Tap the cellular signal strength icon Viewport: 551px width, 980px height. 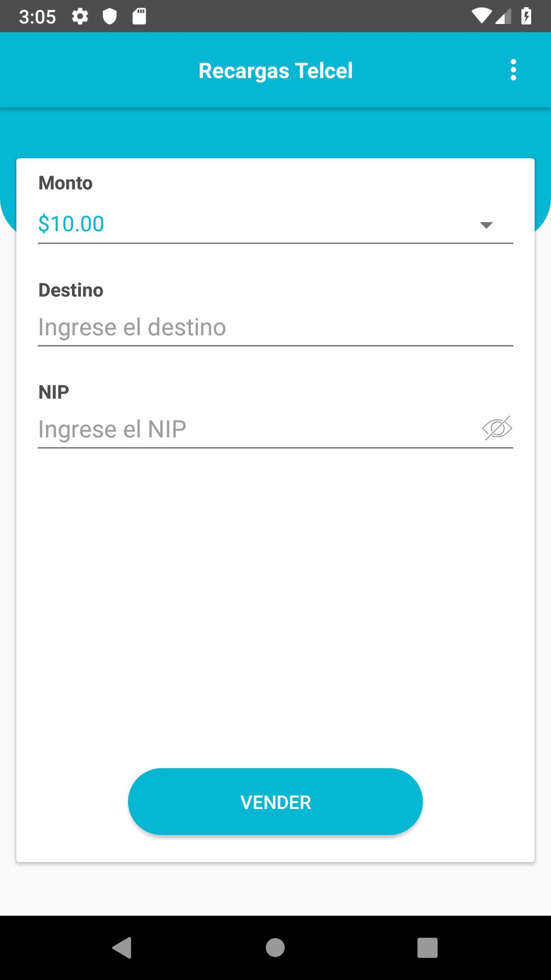(x=504, y=16)
